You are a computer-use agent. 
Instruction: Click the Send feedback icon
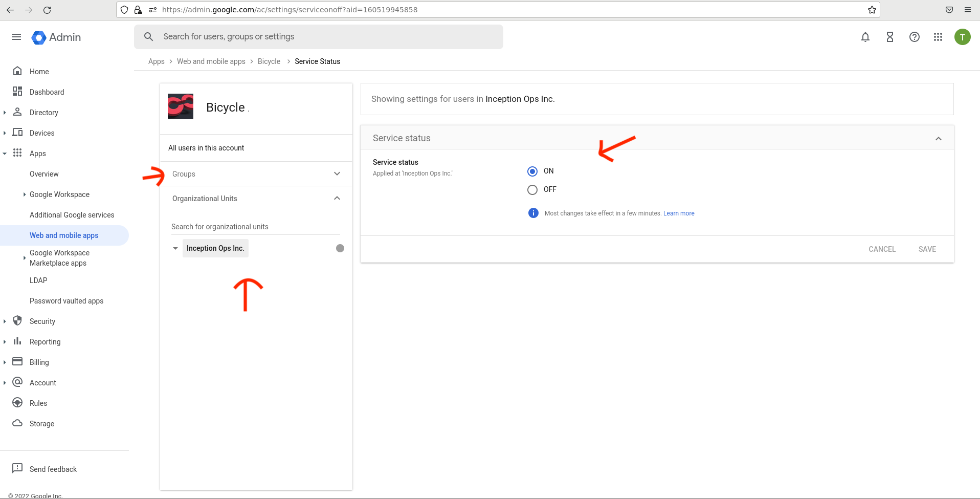pyautogui.click(x=17, y=468)
